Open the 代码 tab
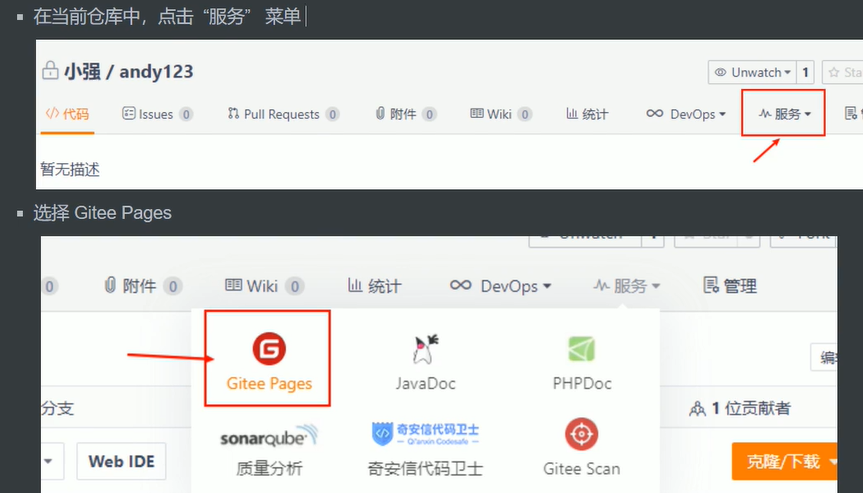This screenshot has width=863, height=493. pos(67,114)
